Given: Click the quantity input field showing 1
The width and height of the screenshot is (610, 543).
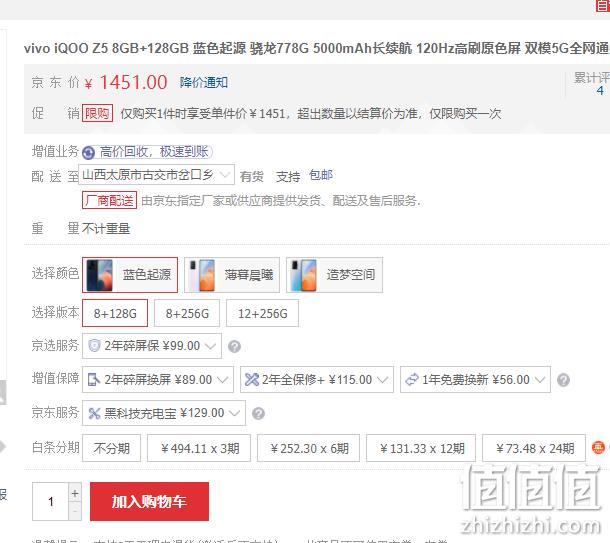Looking at the screenshot, I should point(50,501).
